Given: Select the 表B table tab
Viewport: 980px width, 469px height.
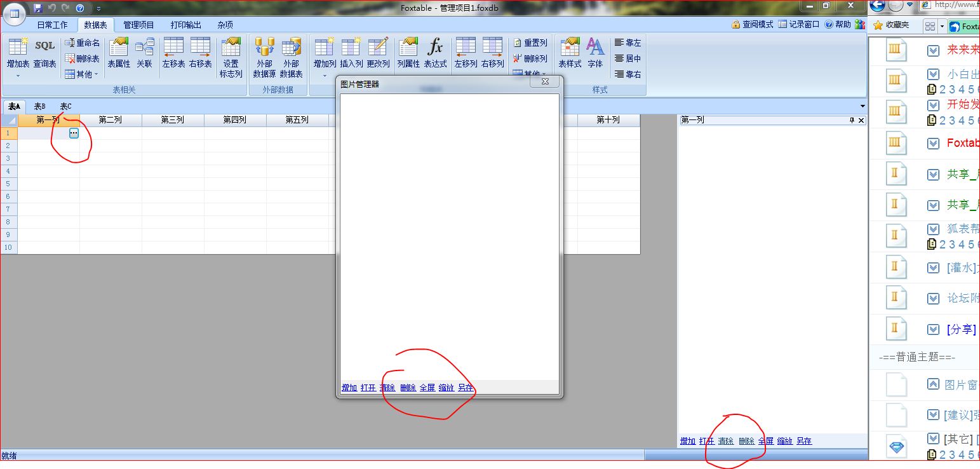Looking at the screenshot, I should [x=39, y=106].
